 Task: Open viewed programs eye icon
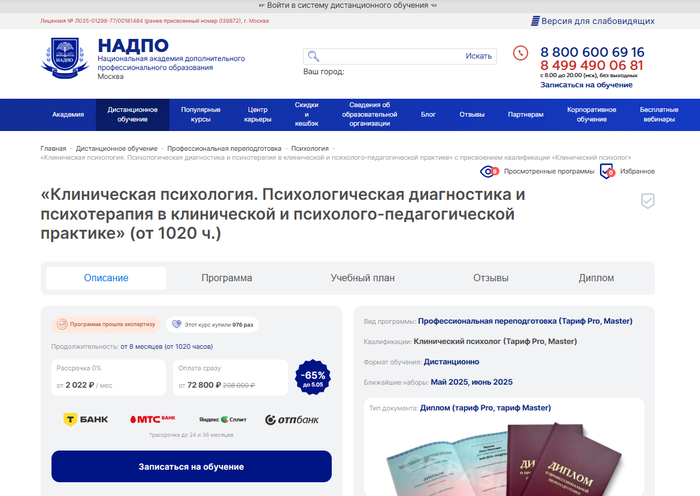point(489,171)
